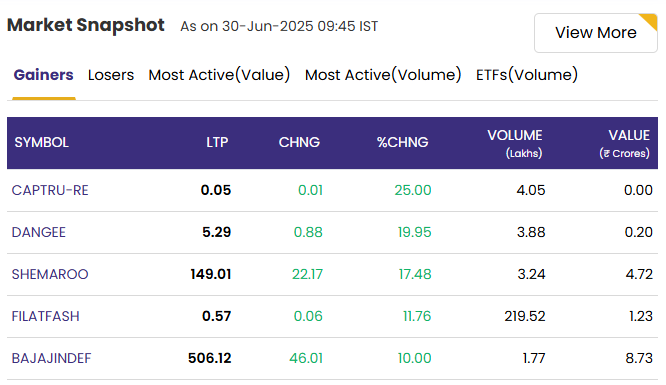
Task: Select the Most Active(Value) tab
Action: [x=219, y=75]
